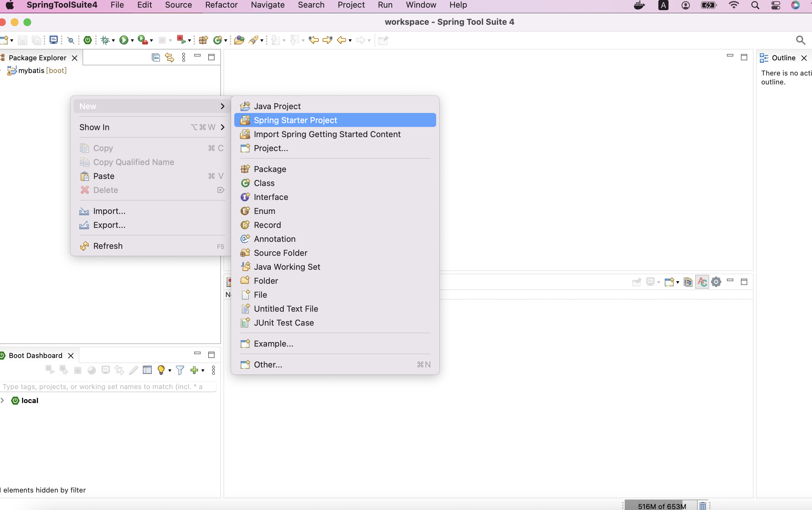Select Interface from the New submenu
The image size is (812, 510).
[335, 197]
